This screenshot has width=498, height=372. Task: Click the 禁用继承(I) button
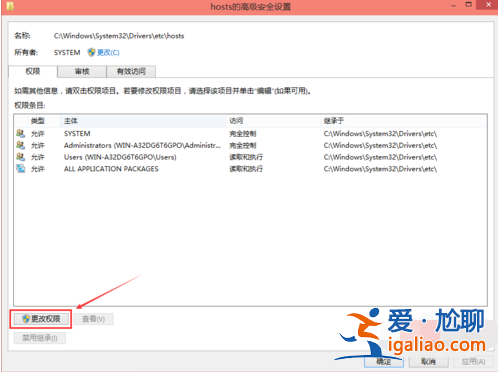[40, 338]
